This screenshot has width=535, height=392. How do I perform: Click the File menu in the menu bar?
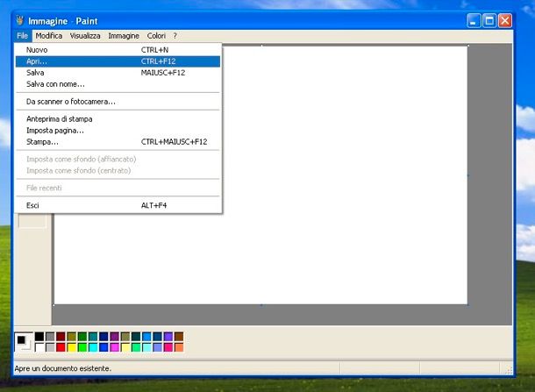[23, 36]
